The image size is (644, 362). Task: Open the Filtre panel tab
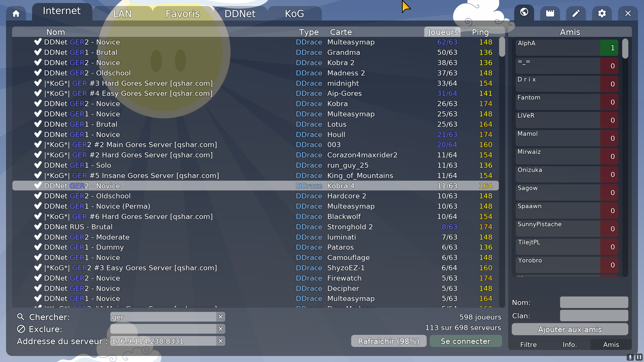coord(528,344)
